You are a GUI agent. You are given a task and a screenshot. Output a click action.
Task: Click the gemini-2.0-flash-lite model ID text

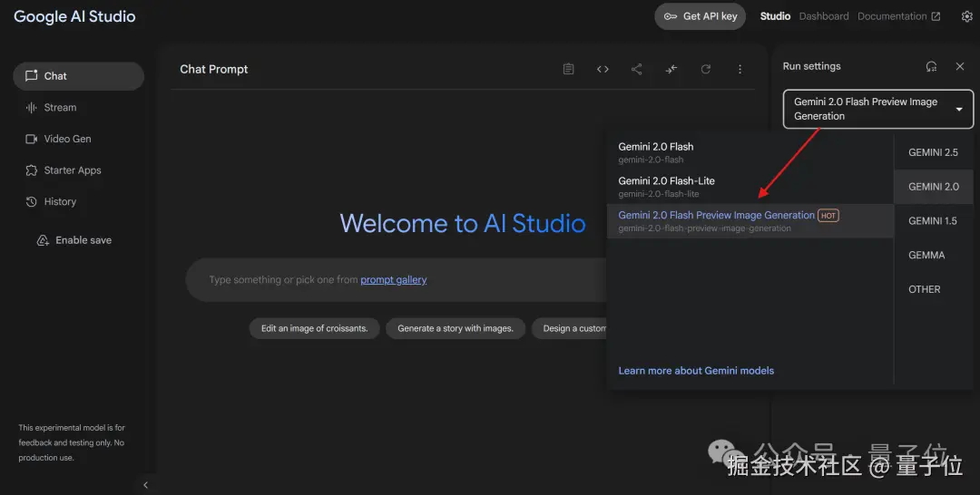[x=659, y=194]
